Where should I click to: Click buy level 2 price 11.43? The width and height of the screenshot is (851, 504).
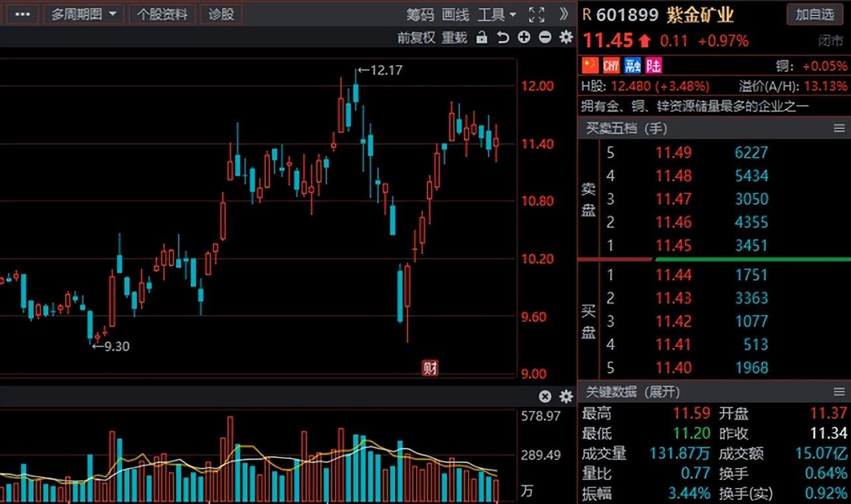673,298
